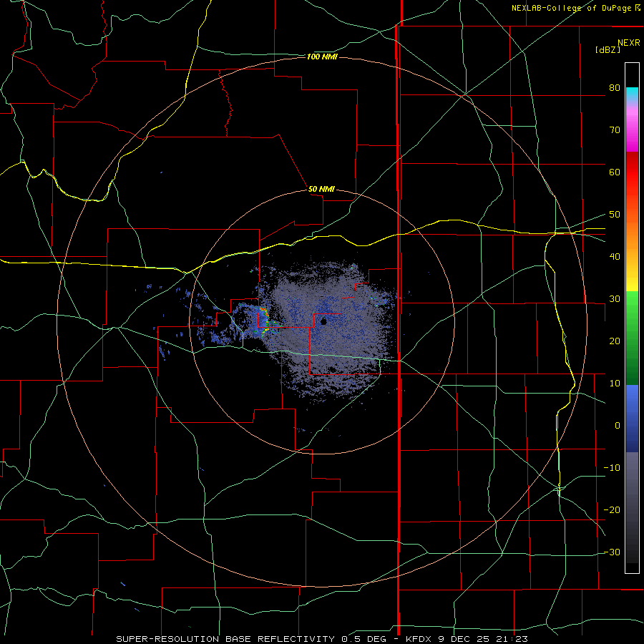This screenshot has height=644, width=644.
Task: Click the NEXR label above the color scale
Action: click(x=629, y=43)
